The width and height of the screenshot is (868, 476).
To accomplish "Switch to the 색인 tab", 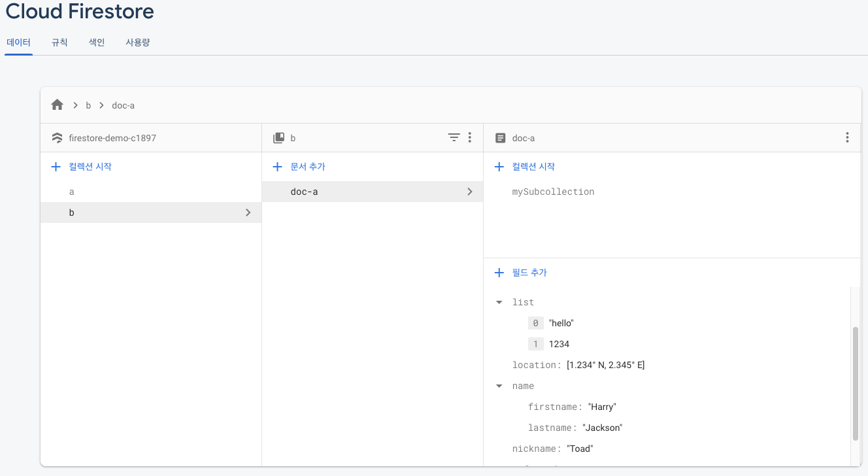I will tap(97, 42).
